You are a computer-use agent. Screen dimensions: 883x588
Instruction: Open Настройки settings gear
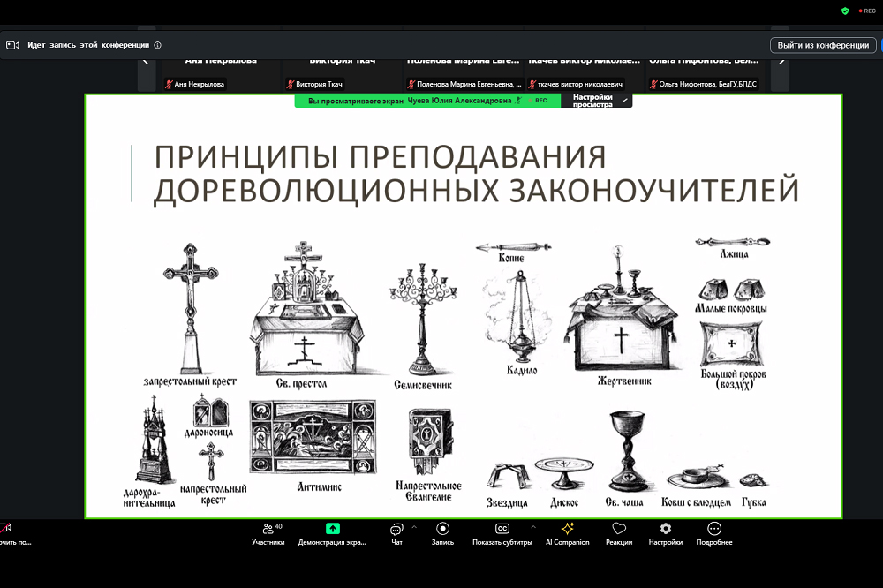tap(665, 530)
